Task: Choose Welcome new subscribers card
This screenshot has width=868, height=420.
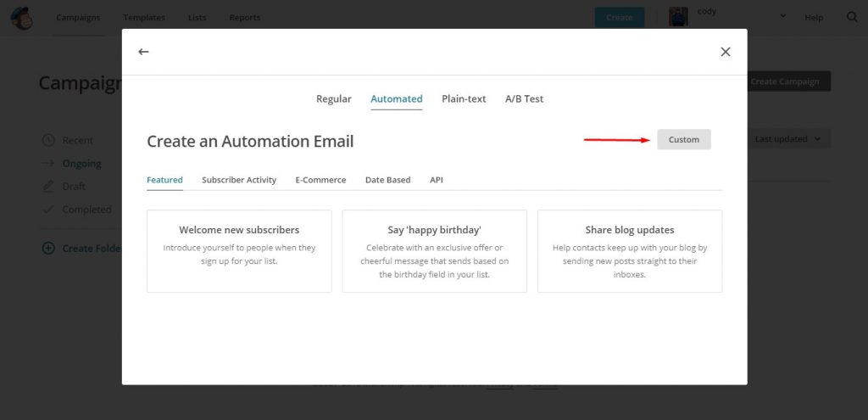Action: pos(239,251)
